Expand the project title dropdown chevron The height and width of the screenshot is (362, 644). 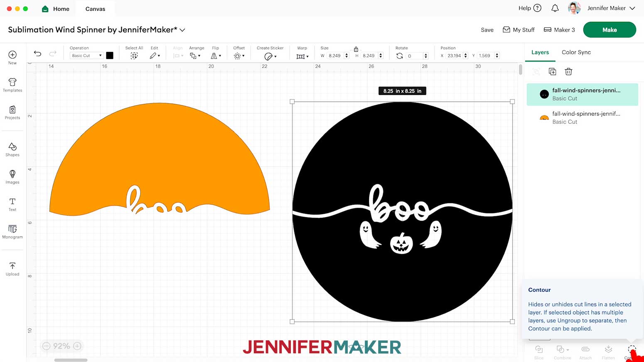tap(182, 30)
